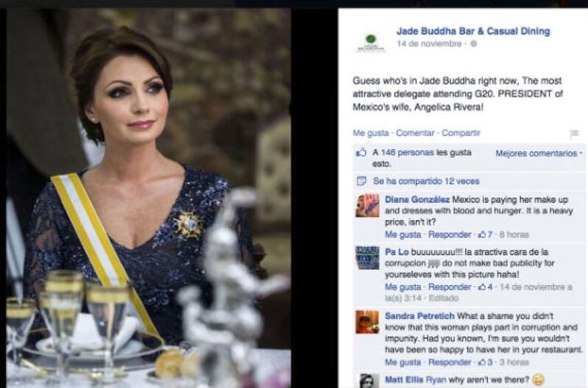Click the posted photo of the woman
Viewport: 588px width, 388px height.
[148, 198]
